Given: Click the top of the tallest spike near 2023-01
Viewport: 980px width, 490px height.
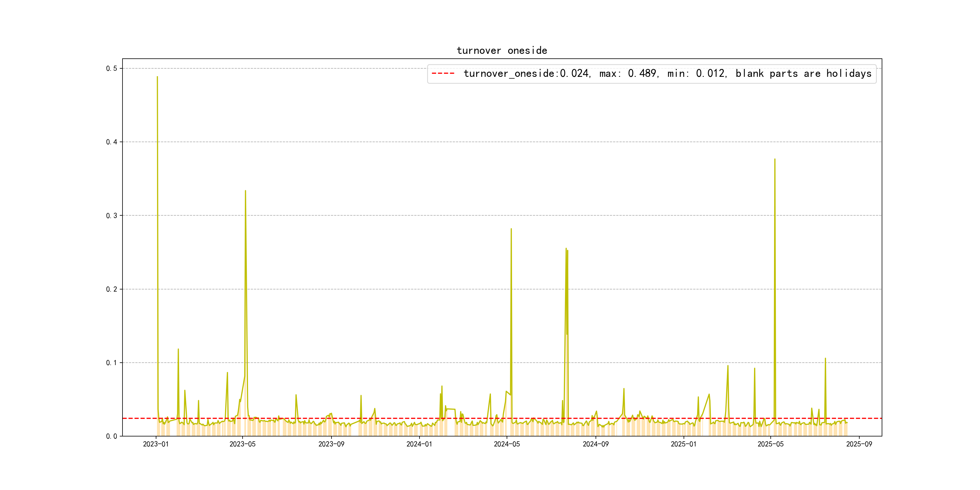Looking at the screenshot, I should (x=157, y=77).
